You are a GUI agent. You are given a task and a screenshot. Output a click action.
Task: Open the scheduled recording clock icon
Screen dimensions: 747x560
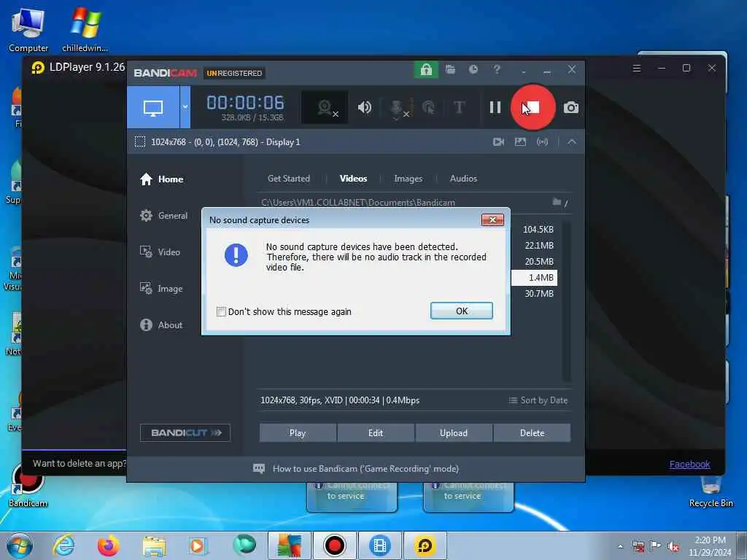coord(473,69)
